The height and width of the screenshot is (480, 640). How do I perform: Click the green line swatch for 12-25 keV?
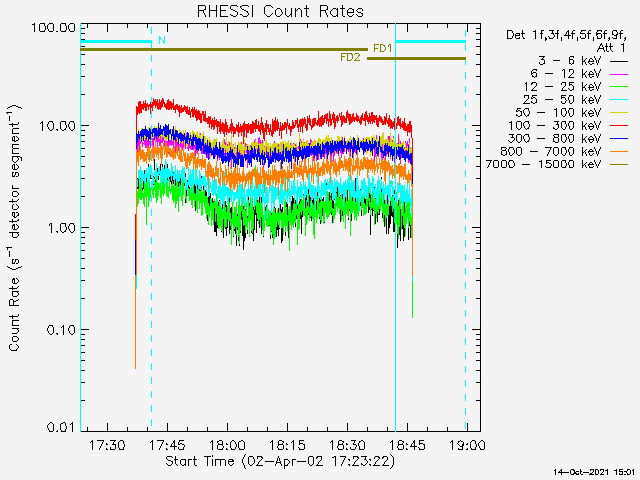coord(619,87)
